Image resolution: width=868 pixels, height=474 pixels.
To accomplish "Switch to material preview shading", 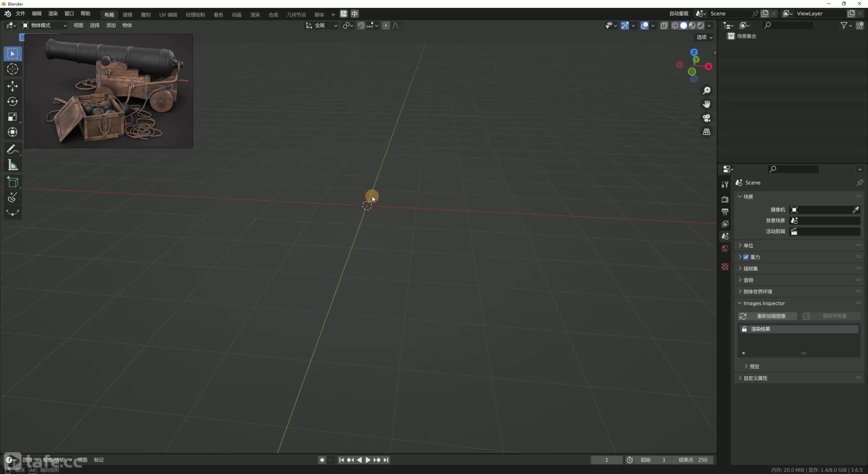I will point(692,25).
